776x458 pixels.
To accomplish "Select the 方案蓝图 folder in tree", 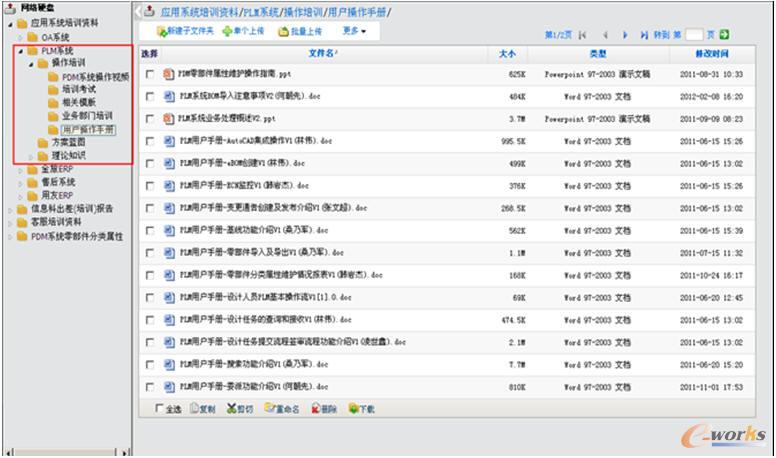I will coord(68,143).
